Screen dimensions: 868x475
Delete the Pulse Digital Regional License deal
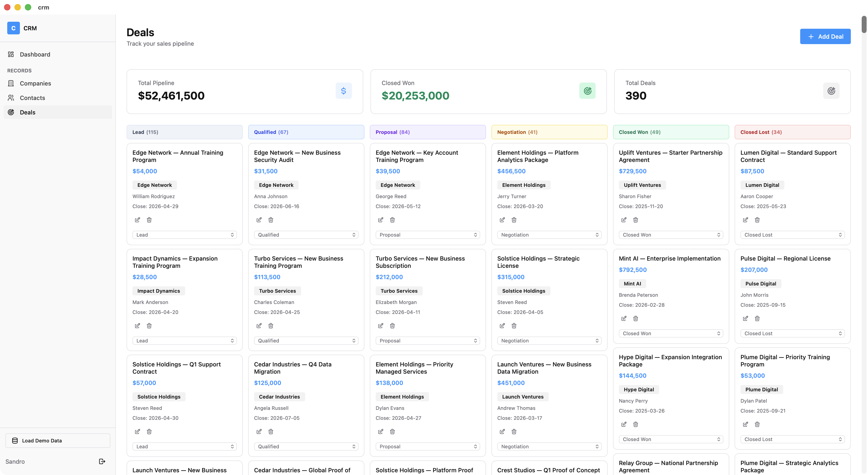pos(757,318)
